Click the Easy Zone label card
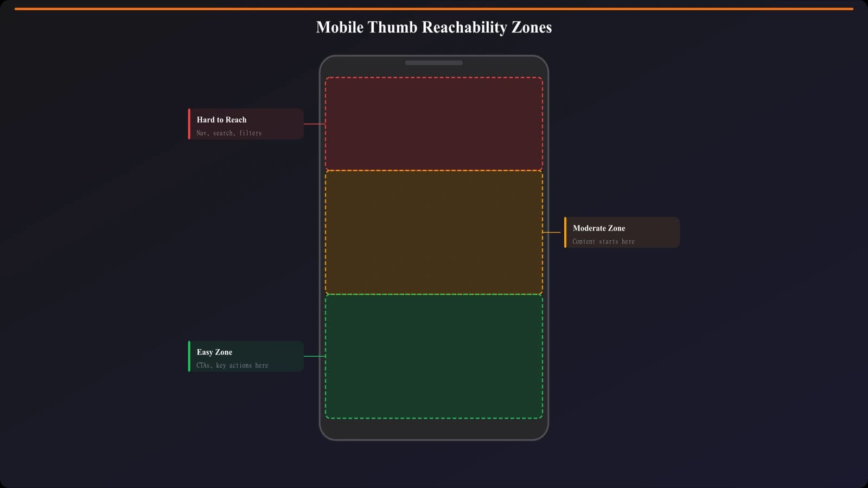The image size is (868, 488). click(x=244, y=356)
